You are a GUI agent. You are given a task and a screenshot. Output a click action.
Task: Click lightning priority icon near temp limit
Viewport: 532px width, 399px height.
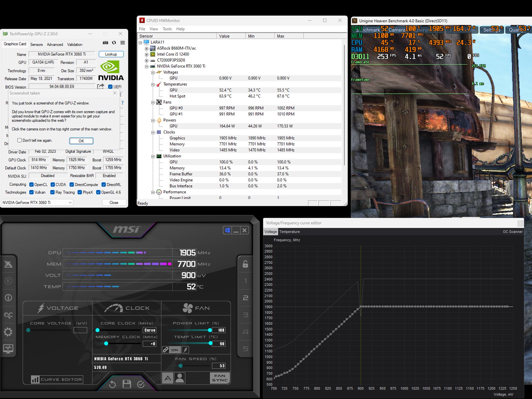(185, 350)
